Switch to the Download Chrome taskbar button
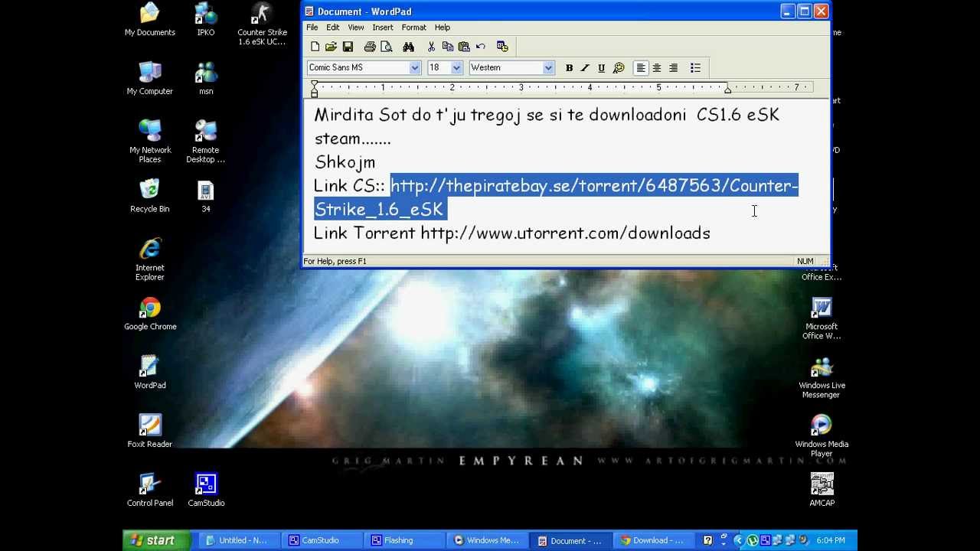Screen dimensions: 980x551 pos(653,540)
